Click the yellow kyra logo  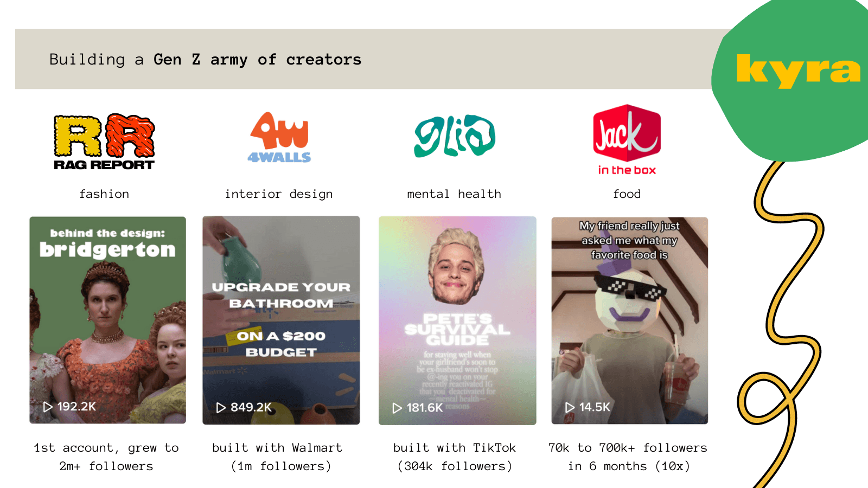point(799,70)
